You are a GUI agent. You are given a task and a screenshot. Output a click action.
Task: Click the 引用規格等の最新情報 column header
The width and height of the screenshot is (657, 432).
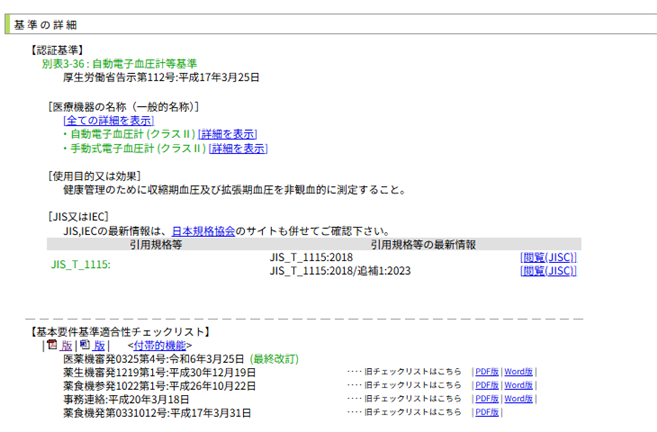[423, 245]
